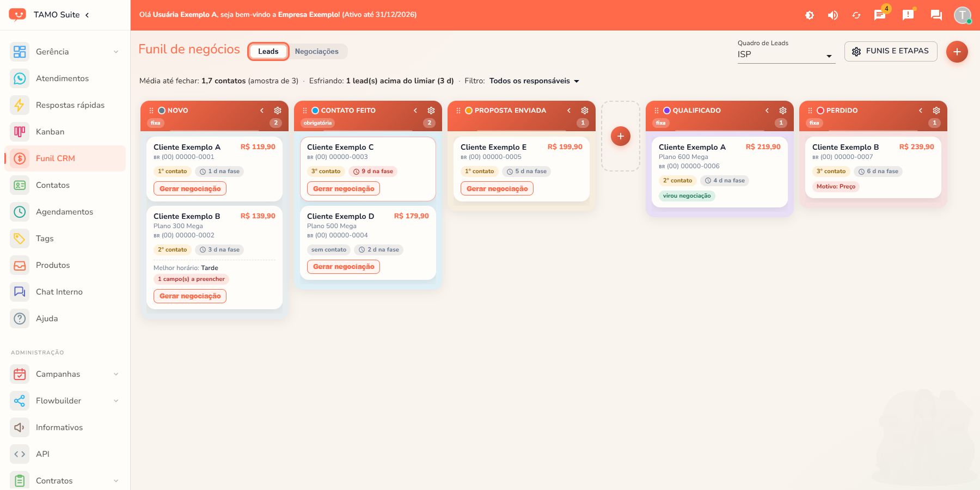Open Ajuda help item

(x=65, y=318)
